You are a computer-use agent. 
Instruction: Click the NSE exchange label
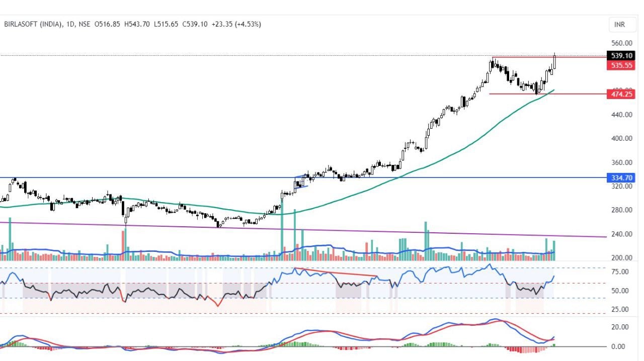click(86, 24)
